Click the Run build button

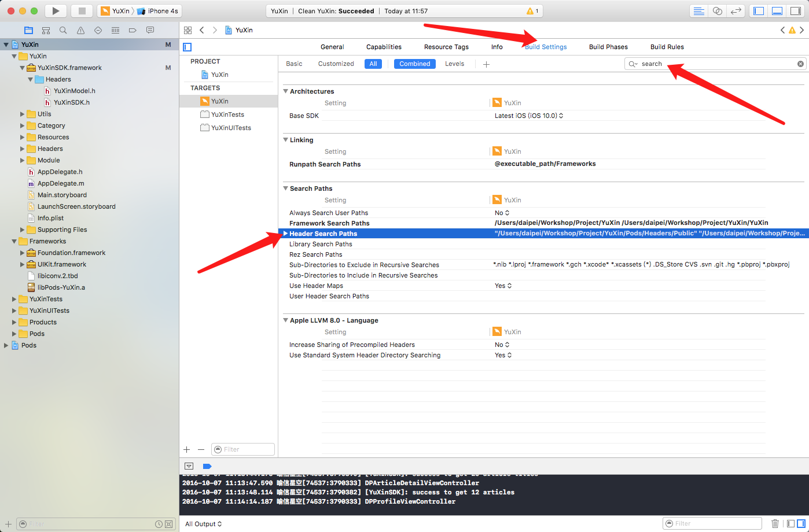(56, 11)
